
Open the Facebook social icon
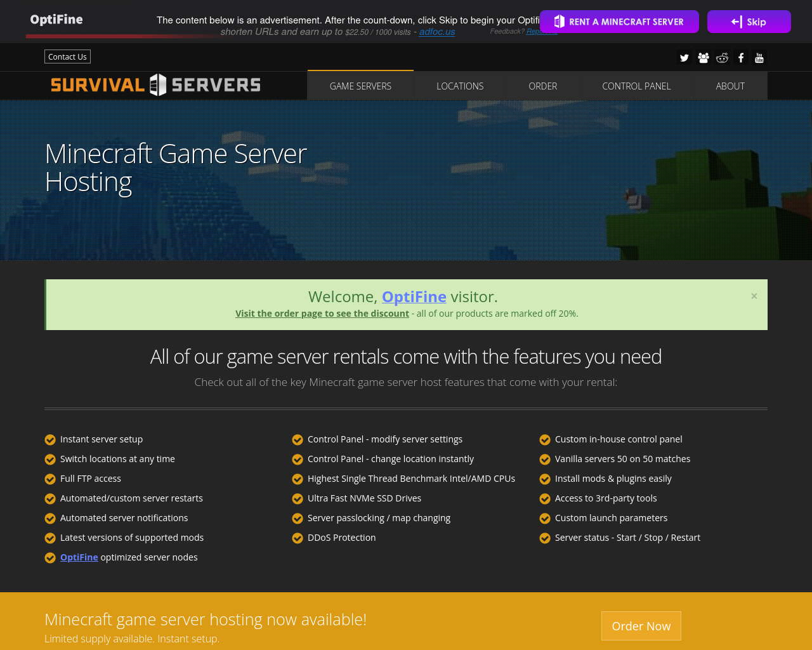(741, 58)
